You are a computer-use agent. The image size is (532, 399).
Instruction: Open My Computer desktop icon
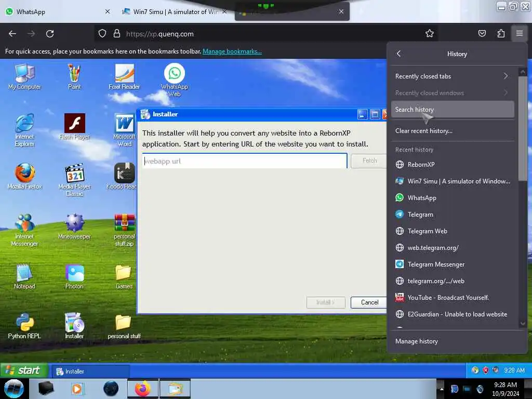coord(24,77)
